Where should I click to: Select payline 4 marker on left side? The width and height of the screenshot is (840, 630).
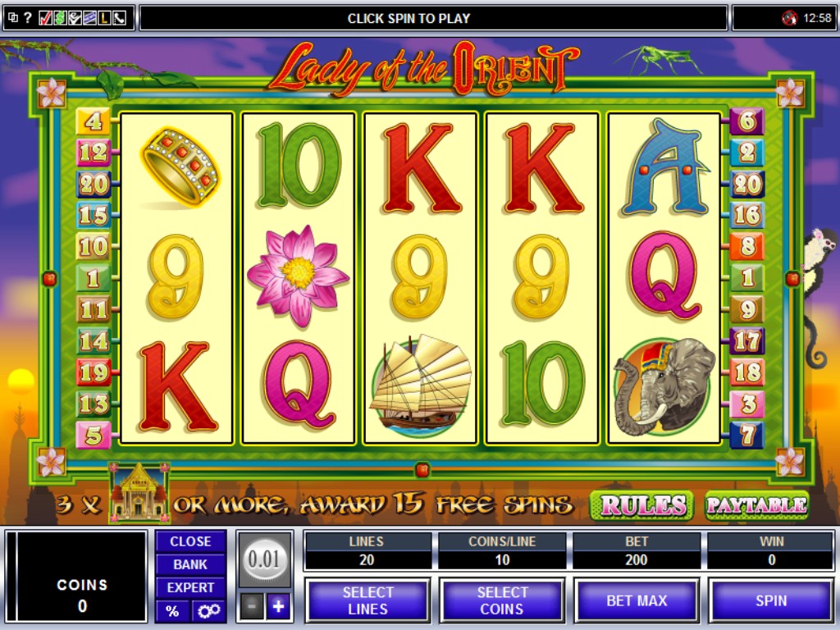(94, 121)
